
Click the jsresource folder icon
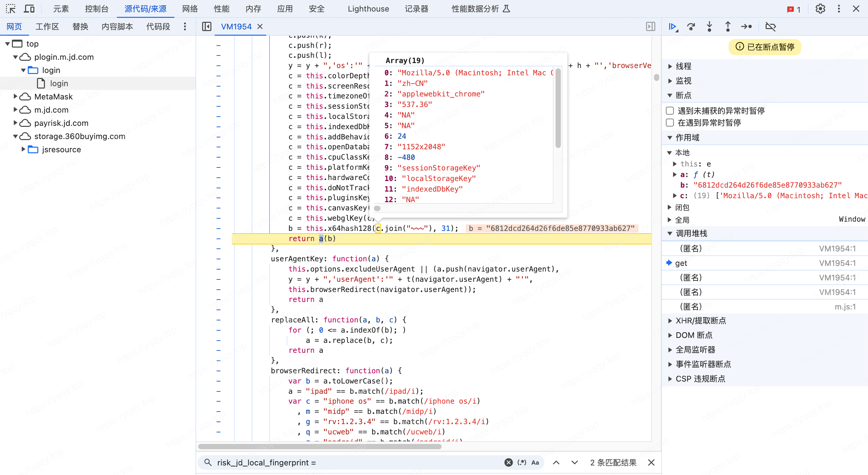33,149
